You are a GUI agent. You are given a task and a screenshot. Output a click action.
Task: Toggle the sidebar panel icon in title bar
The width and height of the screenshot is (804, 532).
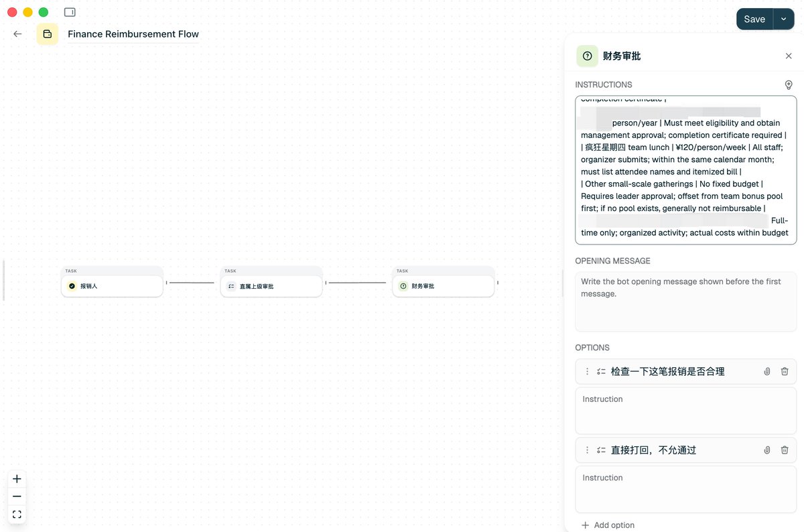click(x=70, y=12)
